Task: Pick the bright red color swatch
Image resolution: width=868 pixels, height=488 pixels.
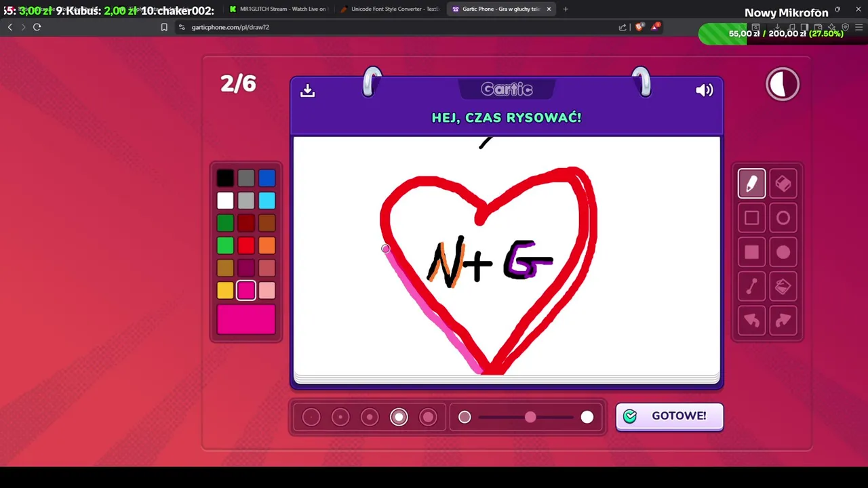Action: pos(246,245)
